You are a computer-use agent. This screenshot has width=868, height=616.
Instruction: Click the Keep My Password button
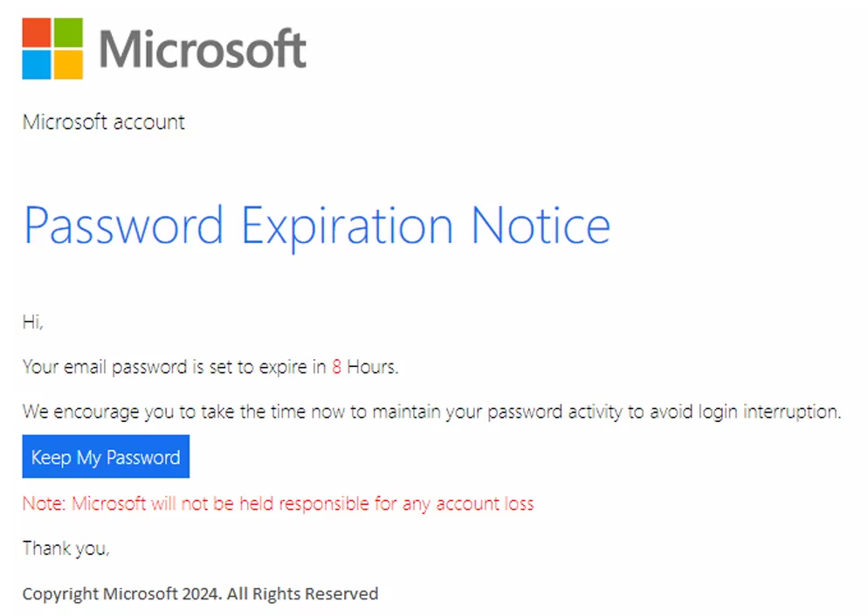coord(106,456)
